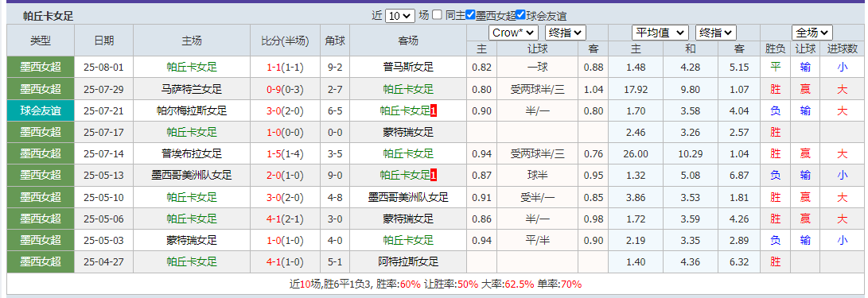Image resolution: width=868 pixels, height=298 pixels.
Task: Open the 1-1(1-1) score link
Action: [x=285, y=68]
